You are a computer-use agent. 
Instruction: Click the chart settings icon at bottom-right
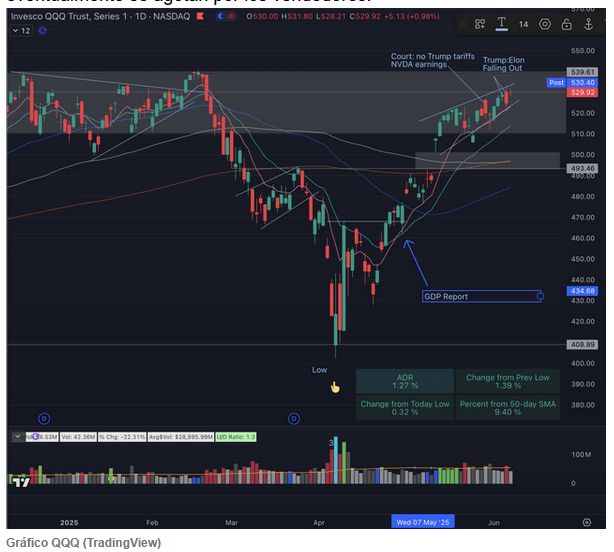click(x=587, y=522)
